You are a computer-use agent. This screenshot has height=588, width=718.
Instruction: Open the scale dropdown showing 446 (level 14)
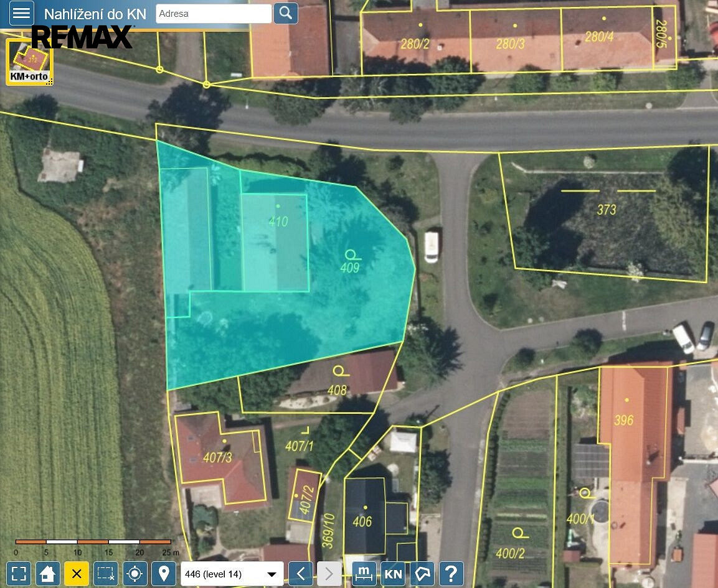pos(232,574)
